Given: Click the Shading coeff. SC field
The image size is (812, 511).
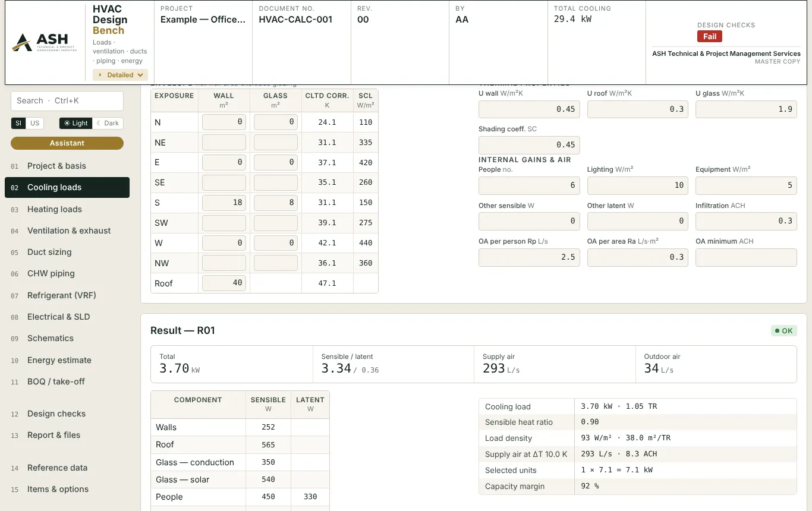Looking at the screenshot, I should pos(529,145).
